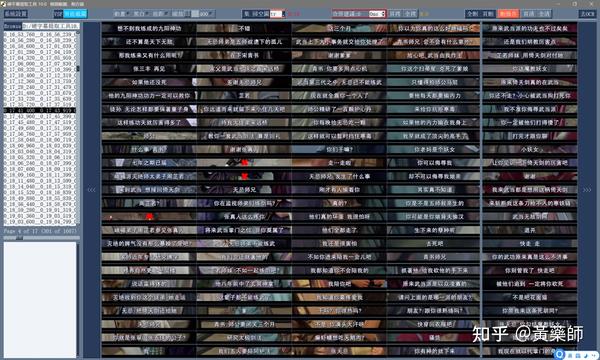Select thumbnail 你可以侮辱我
Image resolution: width=600 pixels, height=360 pixels.
434,163
